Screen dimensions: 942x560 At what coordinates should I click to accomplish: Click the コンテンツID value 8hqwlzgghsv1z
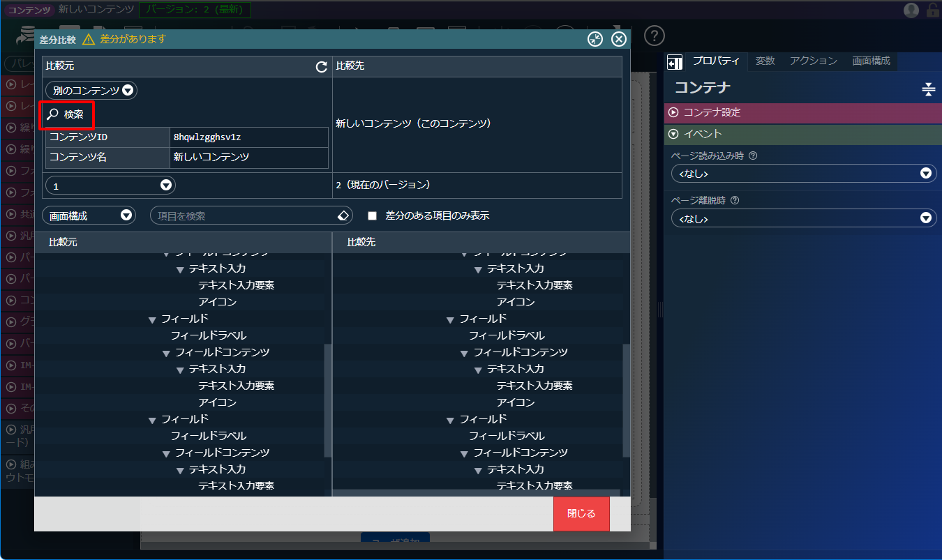click(x=207, y=137)
